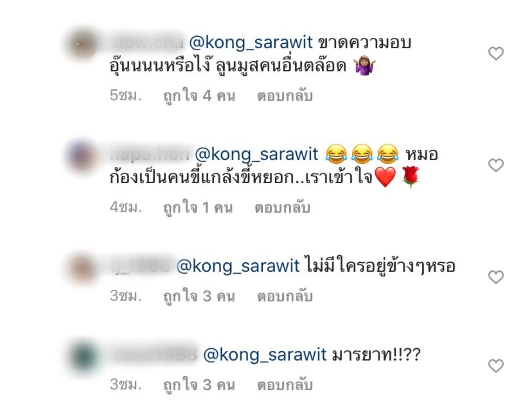View likes 'ถูกใจ 1 คน' on second comment

click(x=198, y=207)
